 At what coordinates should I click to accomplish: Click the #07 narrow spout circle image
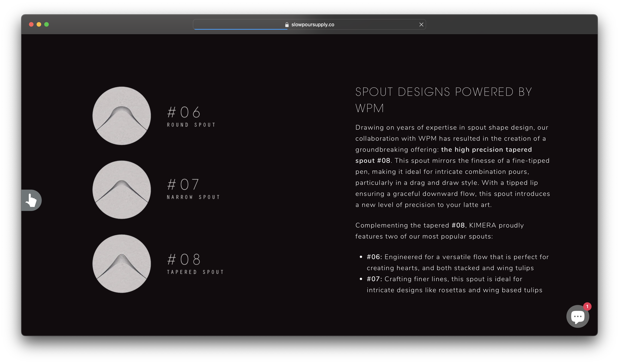122,190
